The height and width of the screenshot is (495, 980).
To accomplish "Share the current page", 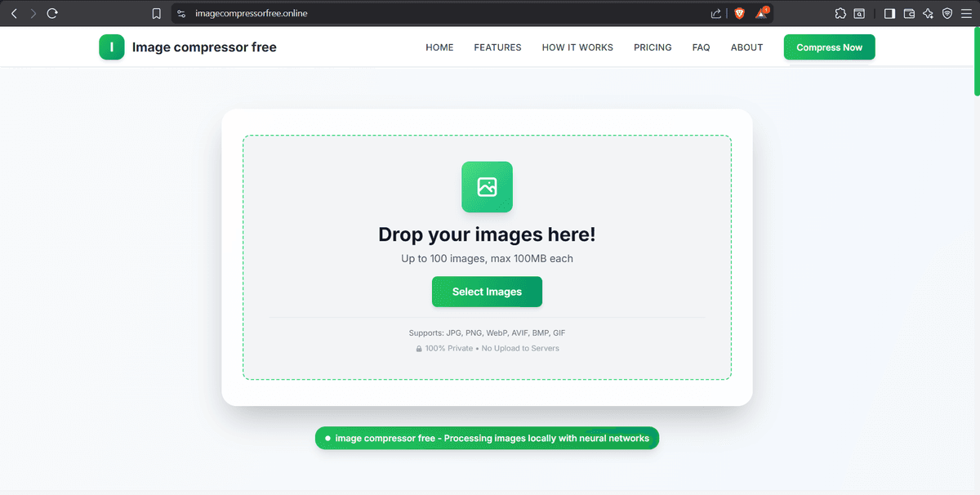I will pyautogui.click(x=715, y=13).
